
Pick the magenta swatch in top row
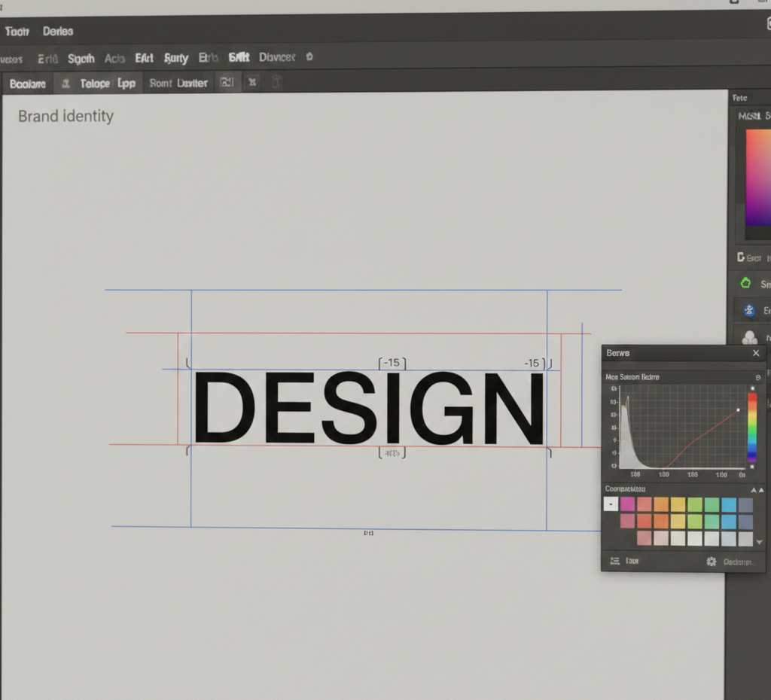tap(627, 504)
